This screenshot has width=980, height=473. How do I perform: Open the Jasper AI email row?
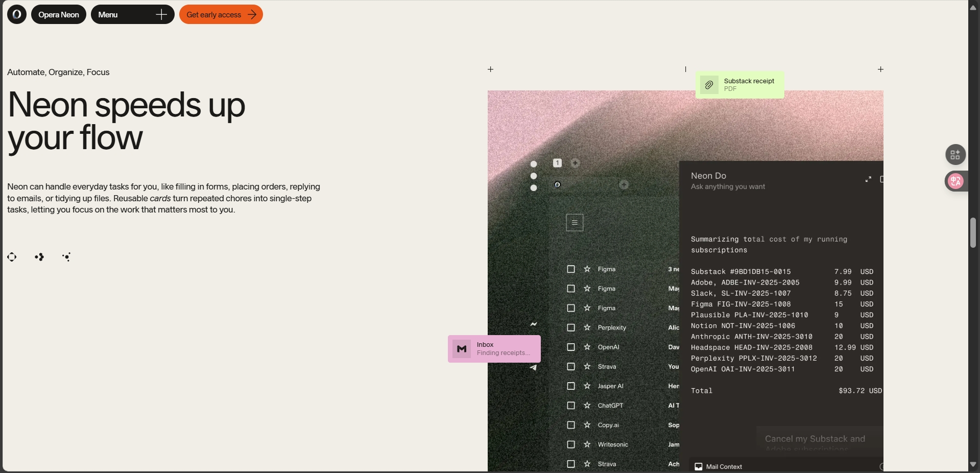pos(623,386)
